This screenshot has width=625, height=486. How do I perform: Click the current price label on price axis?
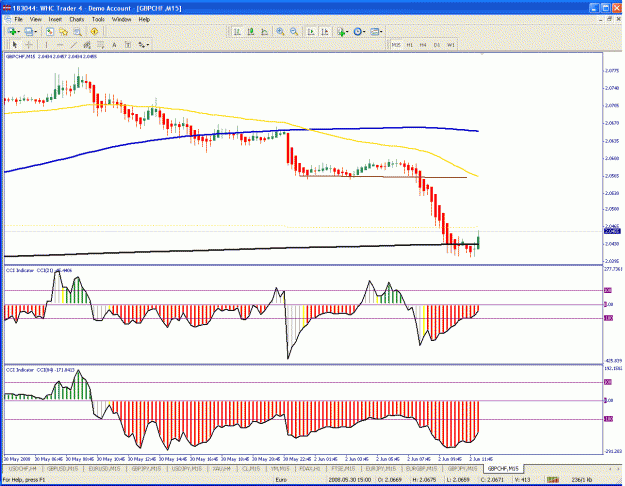click(x=612, y=231)
